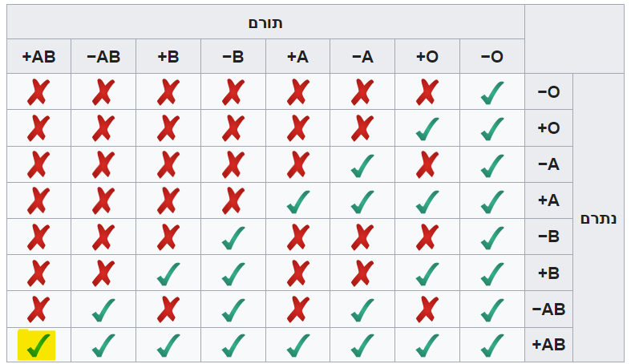The height and width of the screenshot is (364, 635).
Task: Select the −O row header
Action: pyautogui.click(x=548, y=92)
